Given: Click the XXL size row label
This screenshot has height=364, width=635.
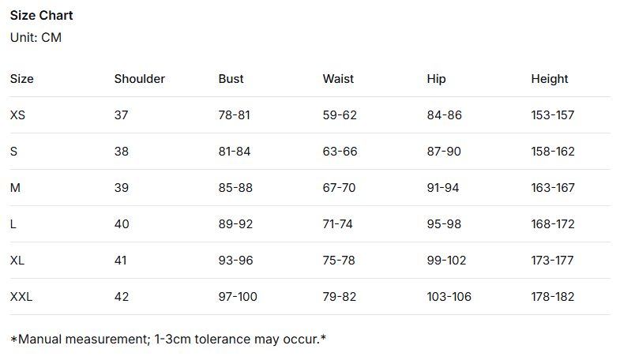Looking at the screenshot, I should point(21,297).
